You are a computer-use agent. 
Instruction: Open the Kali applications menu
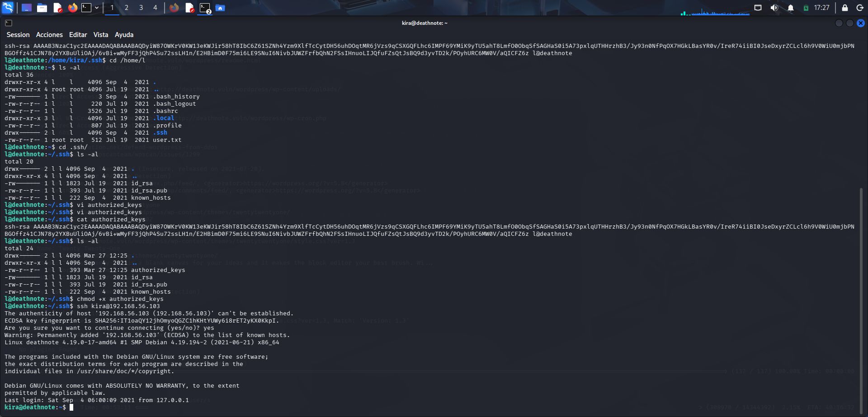pos(8,8)
